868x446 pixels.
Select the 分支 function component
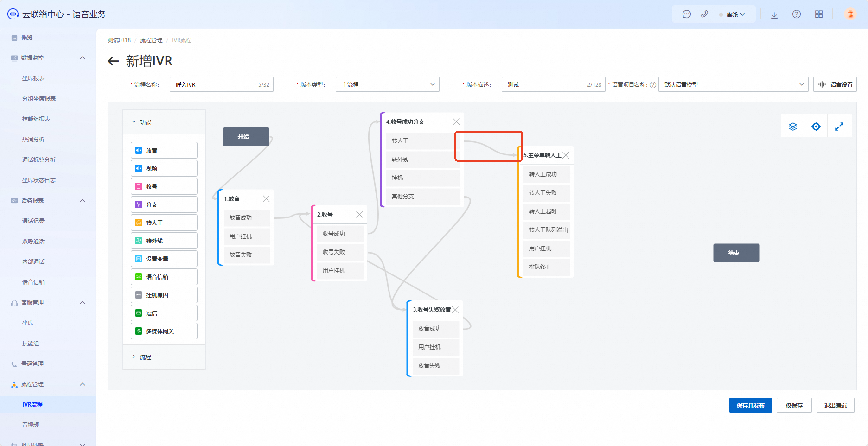pos(164,204)
